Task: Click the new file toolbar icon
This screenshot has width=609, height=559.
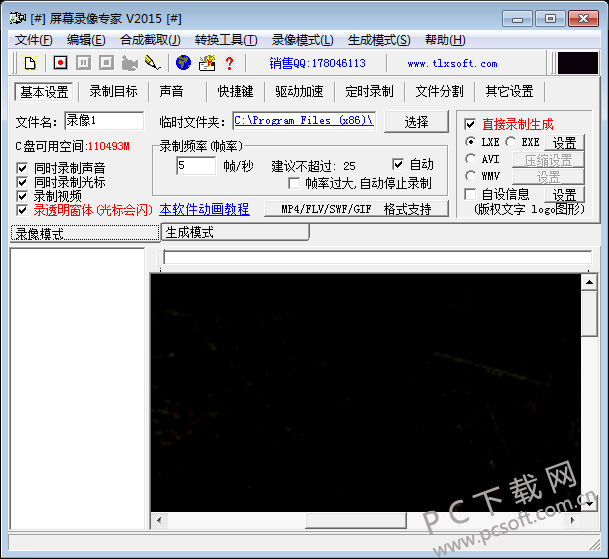Action: 30,63
